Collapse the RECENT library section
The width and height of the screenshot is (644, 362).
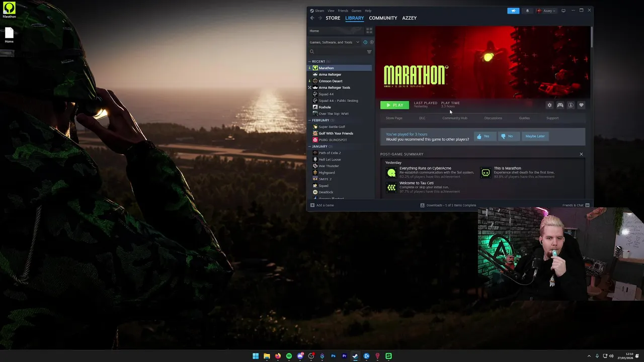pyautogui.click(x=309, y=61)
